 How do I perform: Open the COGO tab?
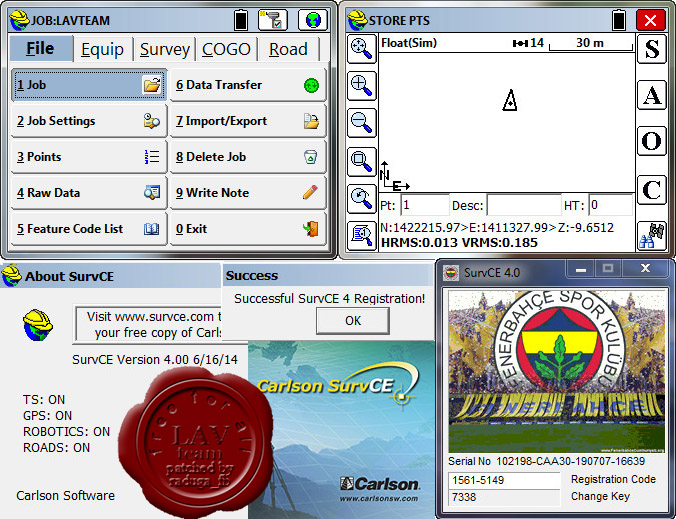pos(226,49)
